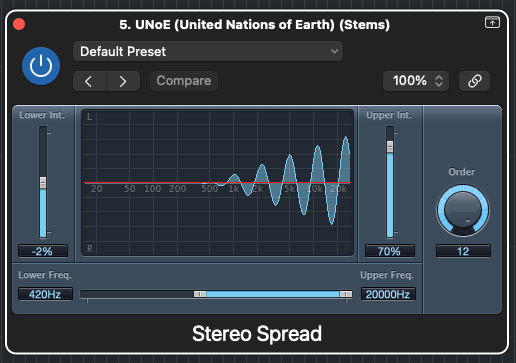
Task: Click the window pop-out icon
Action: click(492, 22)
